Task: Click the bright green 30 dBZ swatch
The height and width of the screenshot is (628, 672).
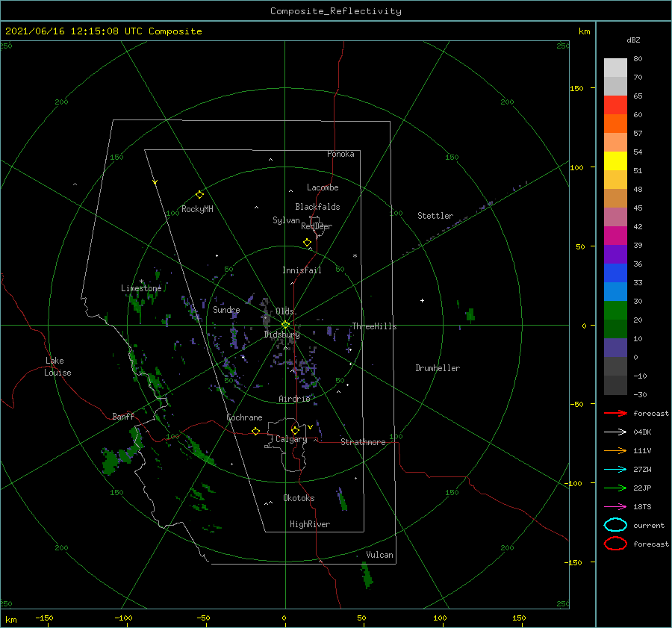Action: pyautogui.click(x=615, y=311)
